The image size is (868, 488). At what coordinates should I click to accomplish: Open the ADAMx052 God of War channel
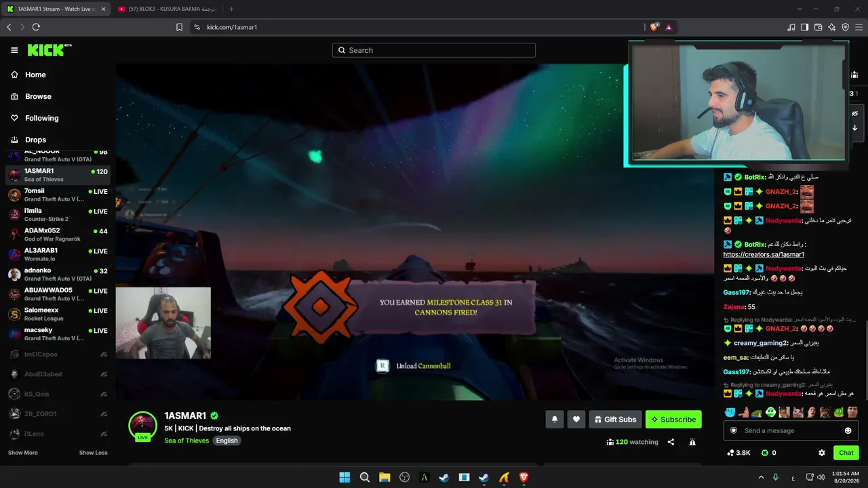tap(58, 235)
